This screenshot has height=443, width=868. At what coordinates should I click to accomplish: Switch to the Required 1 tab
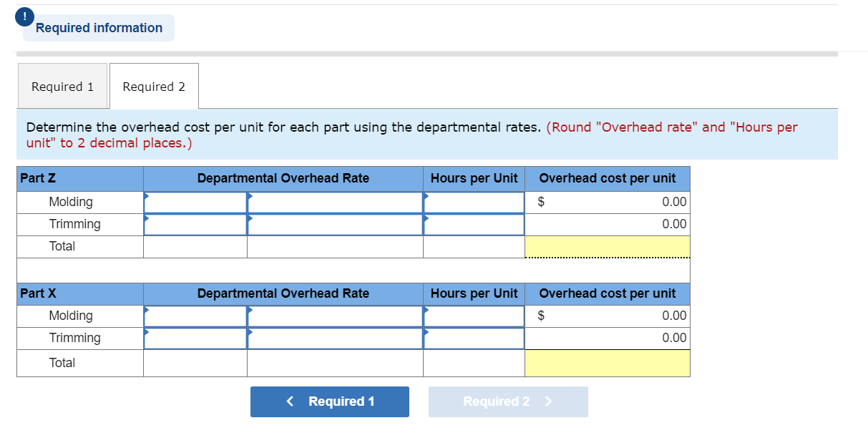pos(62,86)
